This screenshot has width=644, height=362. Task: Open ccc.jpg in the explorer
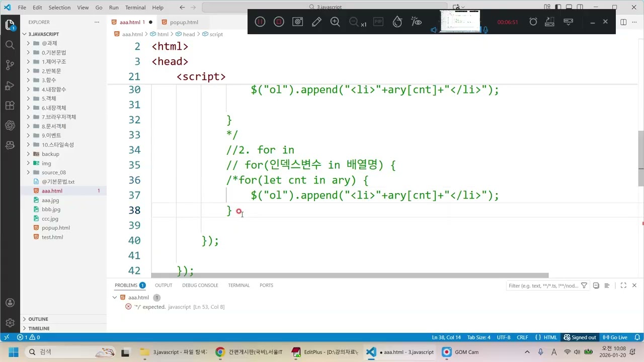click(50, 219)
